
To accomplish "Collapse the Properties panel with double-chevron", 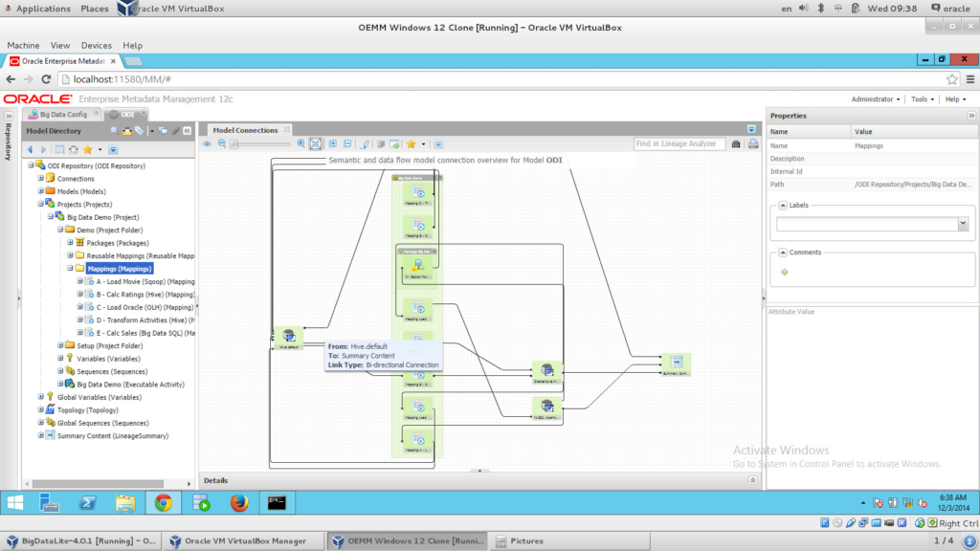I will [971, 116].
